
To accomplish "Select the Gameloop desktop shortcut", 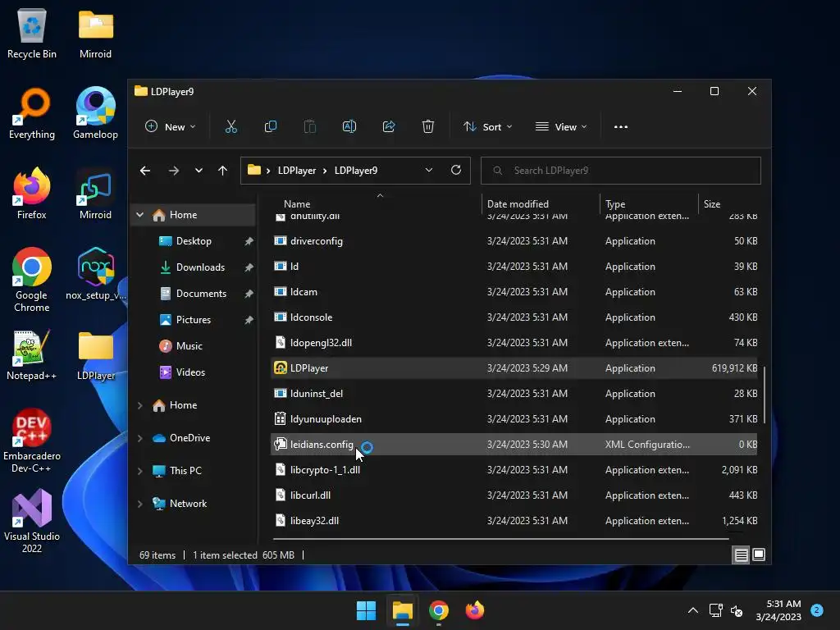I will [x=95, y=113].
